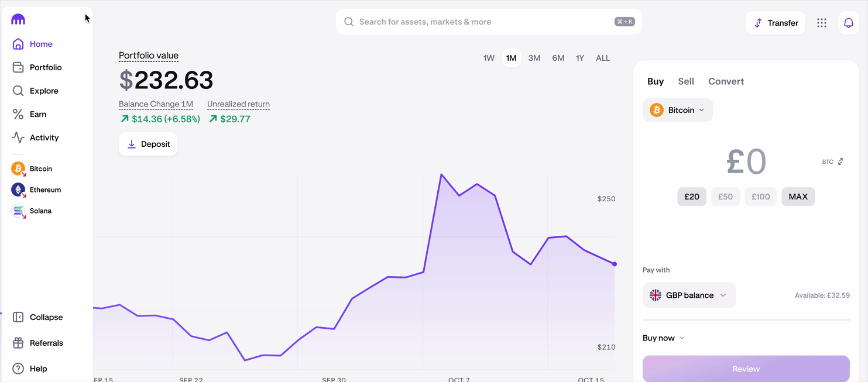This screenshot has width=868, height=382.
Task: Select the £100 quick amount
Action: point(760,197)
